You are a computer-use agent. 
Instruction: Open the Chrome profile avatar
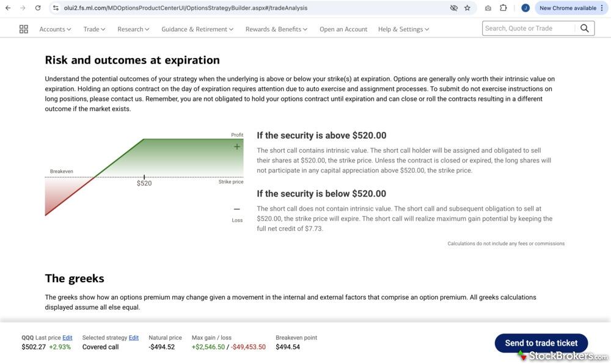[525, 8]
